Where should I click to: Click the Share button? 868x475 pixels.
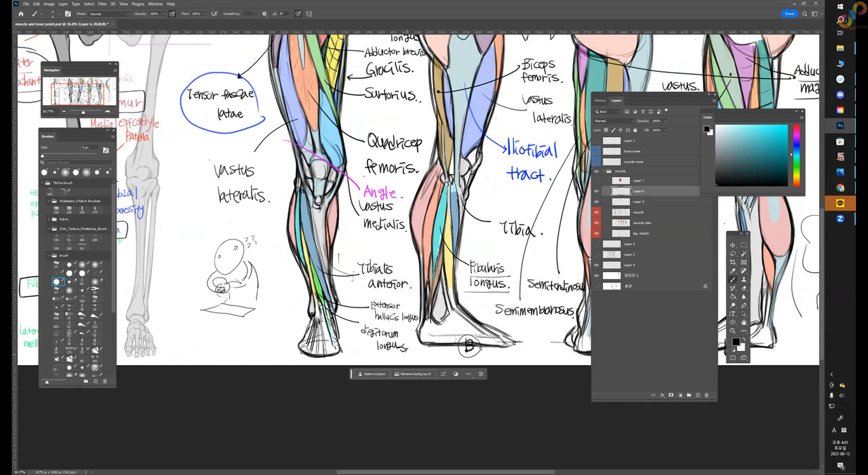pos(789,14)
